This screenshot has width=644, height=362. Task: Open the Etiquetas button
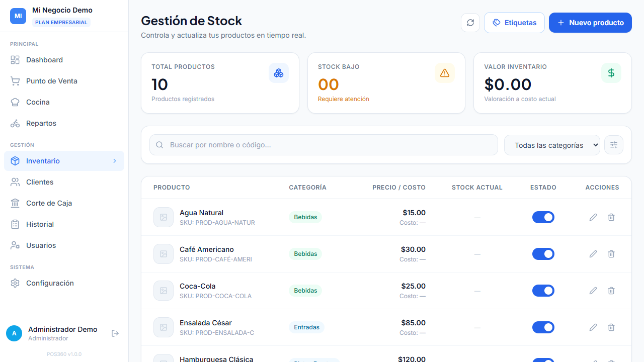tap(514, 23)
